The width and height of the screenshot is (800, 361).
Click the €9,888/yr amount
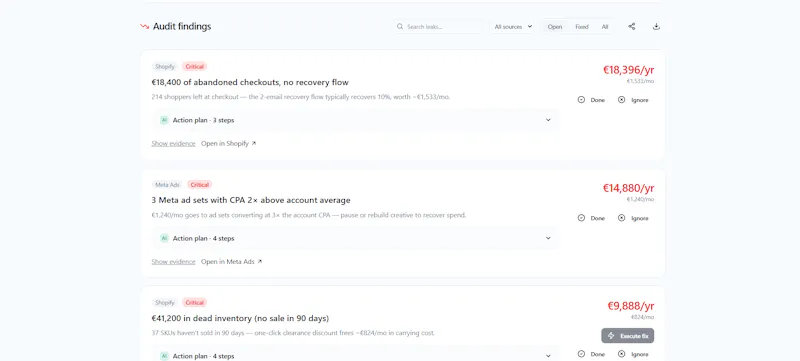[x=631, y=306]
